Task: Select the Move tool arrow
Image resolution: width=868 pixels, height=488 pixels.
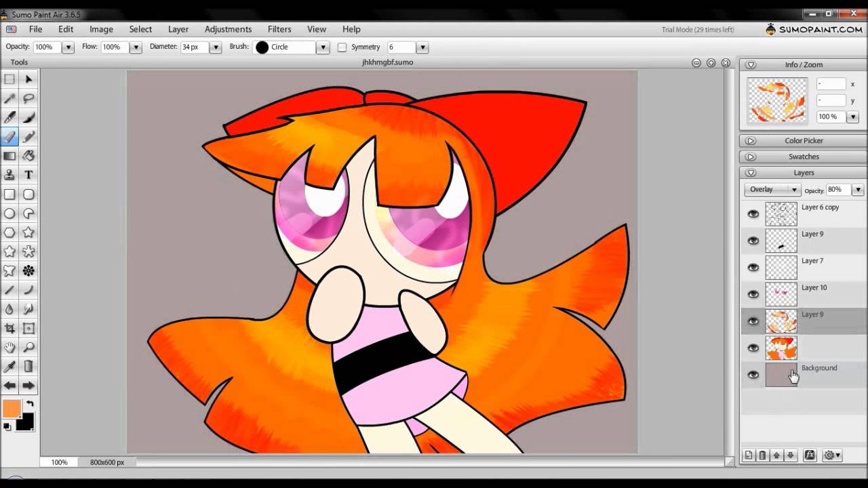Action: (28, 79)
